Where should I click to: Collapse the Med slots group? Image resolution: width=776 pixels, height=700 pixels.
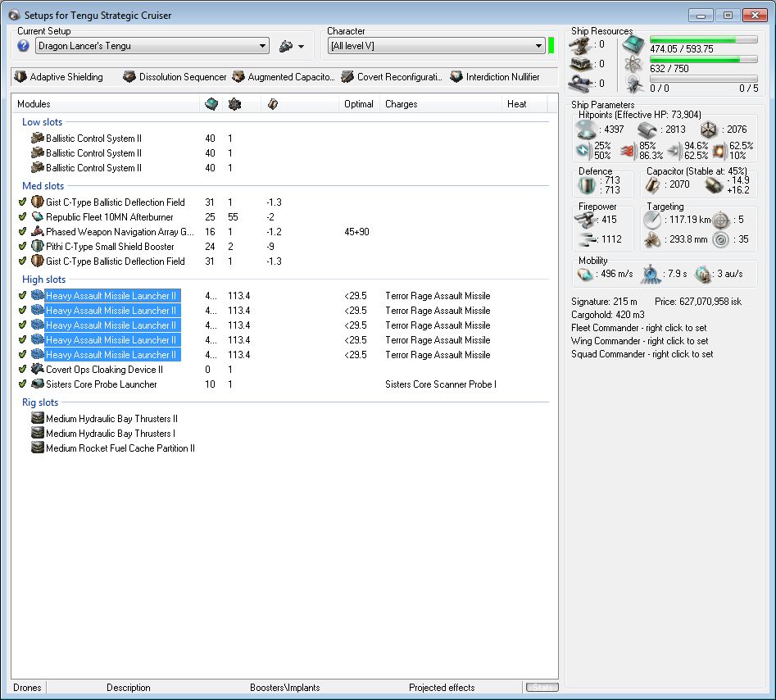click(x=43, y=185)
